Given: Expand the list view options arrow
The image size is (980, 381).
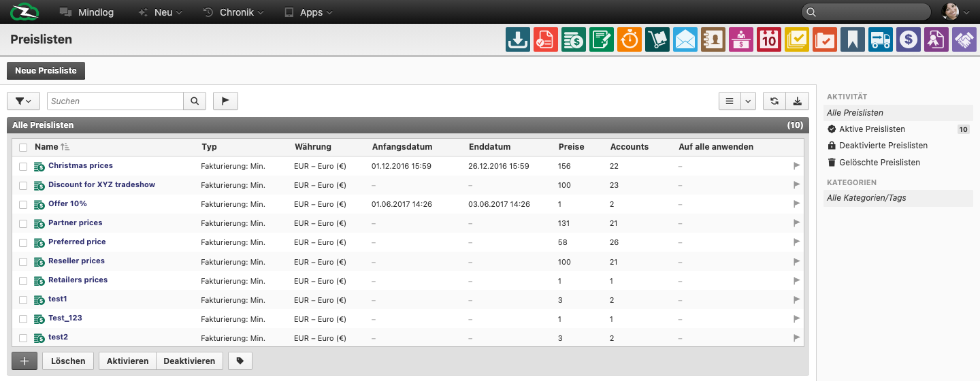Looking at the screenshot, I should 749,101.
